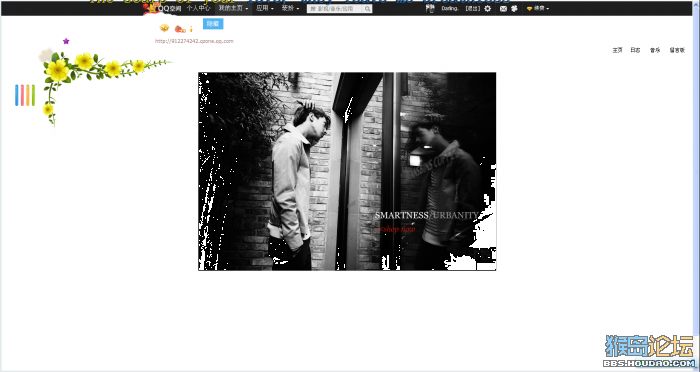Expand the 应用 dropdown menu

264,8
